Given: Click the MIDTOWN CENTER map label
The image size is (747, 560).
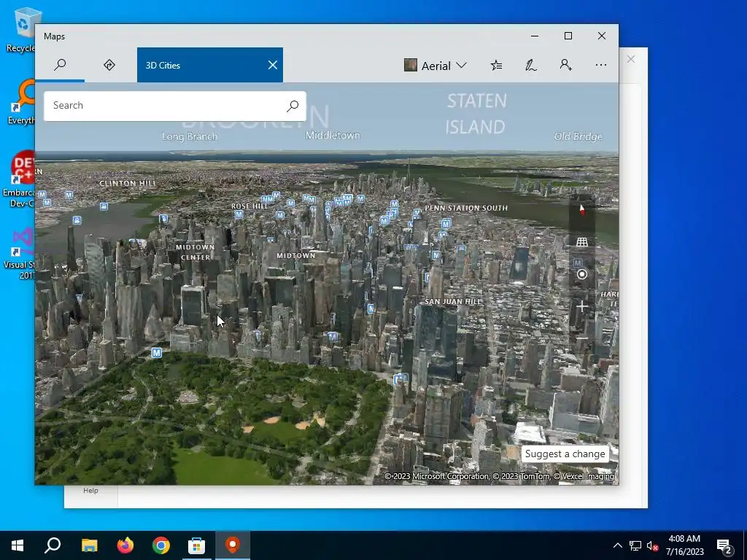Looking at the screenshot, I should (196, 252).
